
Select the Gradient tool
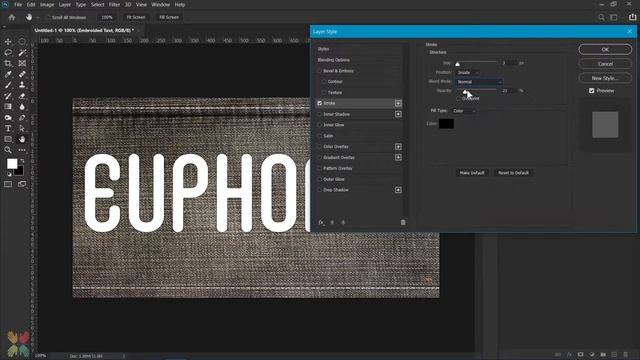(x=8, y=107)
